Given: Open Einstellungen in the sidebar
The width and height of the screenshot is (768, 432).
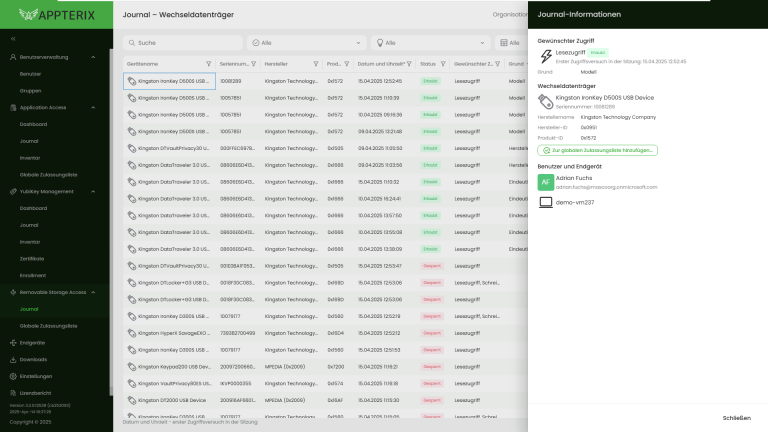Looking at the screenshot, I should point(36,376).
